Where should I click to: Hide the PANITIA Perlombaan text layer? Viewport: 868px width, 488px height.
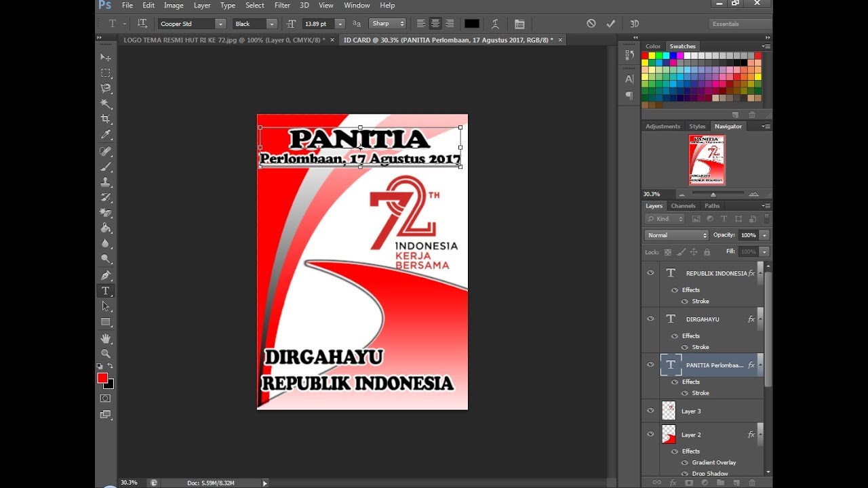tap(650, 365)
